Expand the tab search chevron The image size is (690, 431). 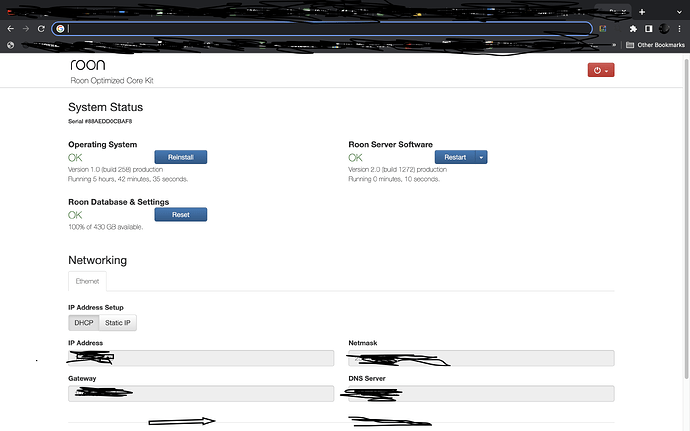[x=679, y=12]
